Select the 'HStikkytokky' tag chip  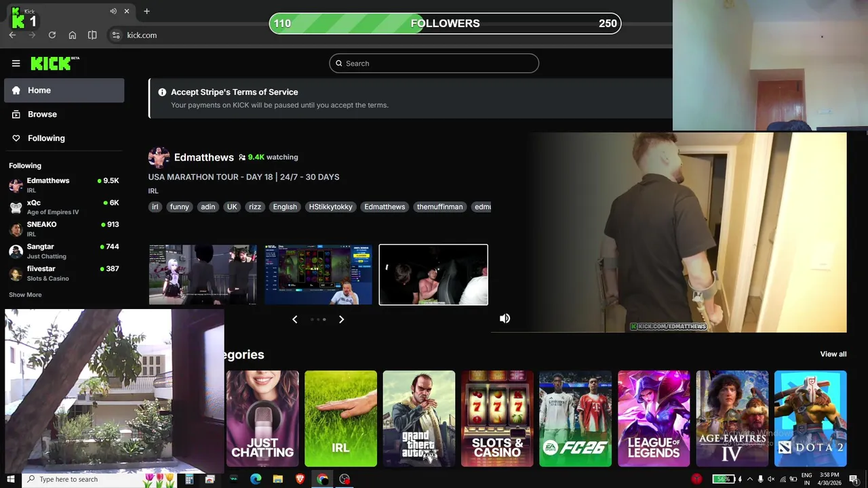pos(330,207)
